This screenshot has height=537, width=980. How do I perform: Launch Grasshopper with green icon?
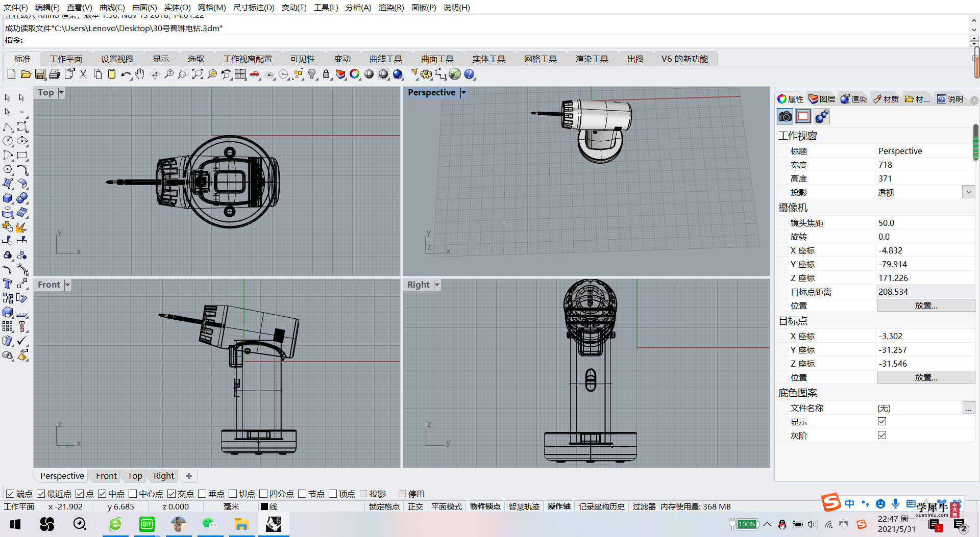[455, 74]
